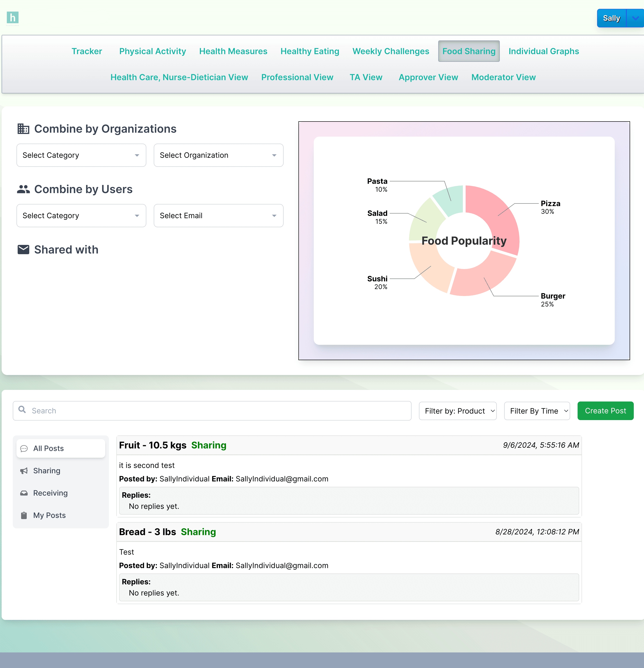Select the All Posts chat bubble icon
Viewport: 644px width, 668px height.
pyautogui.click(x=24, y=448)
